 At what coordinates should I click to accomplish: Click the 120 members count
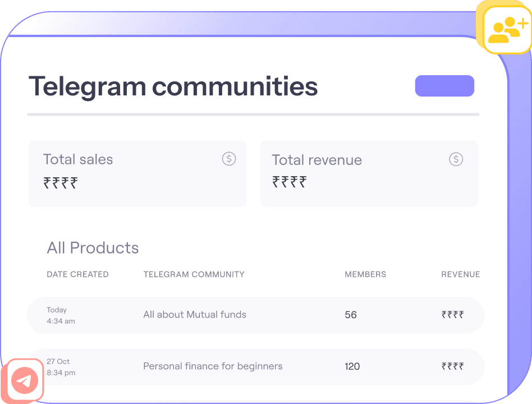352,366
